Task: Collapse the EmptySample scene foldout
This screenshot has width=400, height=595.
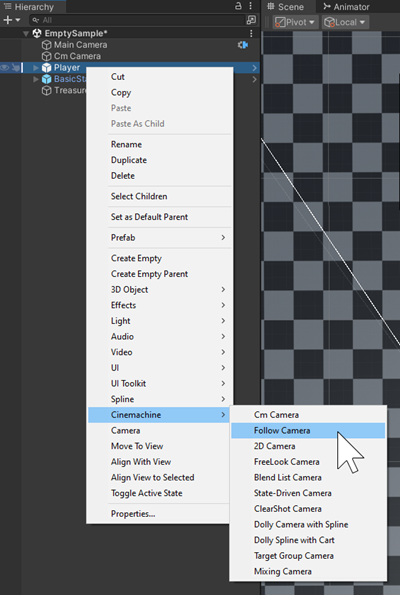Action: (26, 34)
